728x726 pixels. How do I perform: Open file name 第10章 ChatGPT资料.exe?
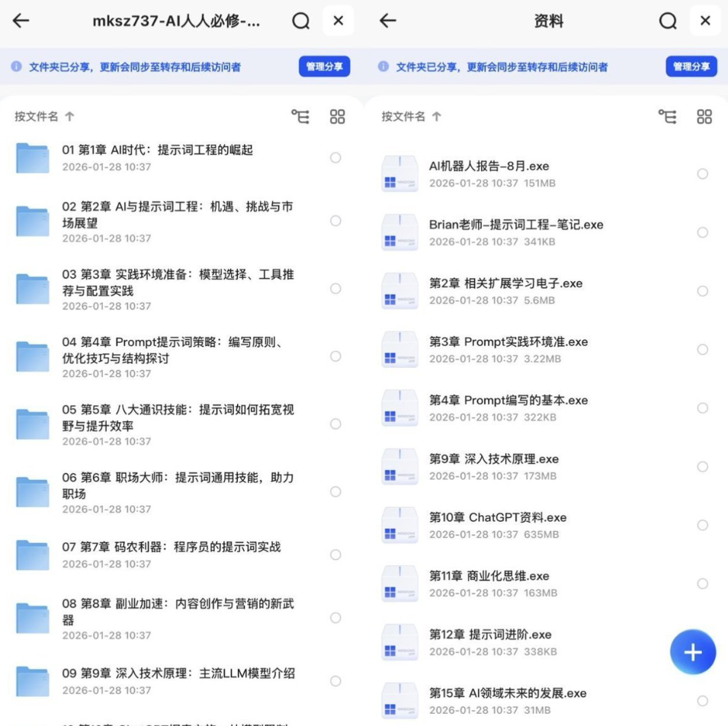498,517
